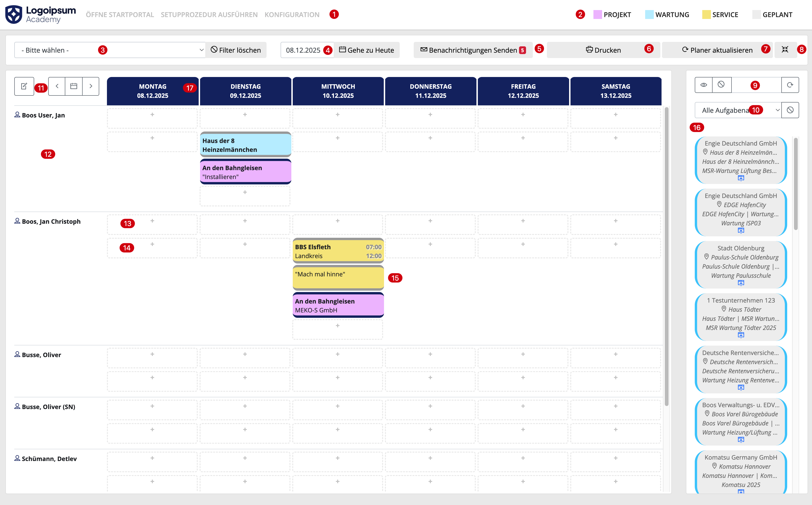Clear task type filter with the ban icon
The image size is (812, 505).
point(790,110)
